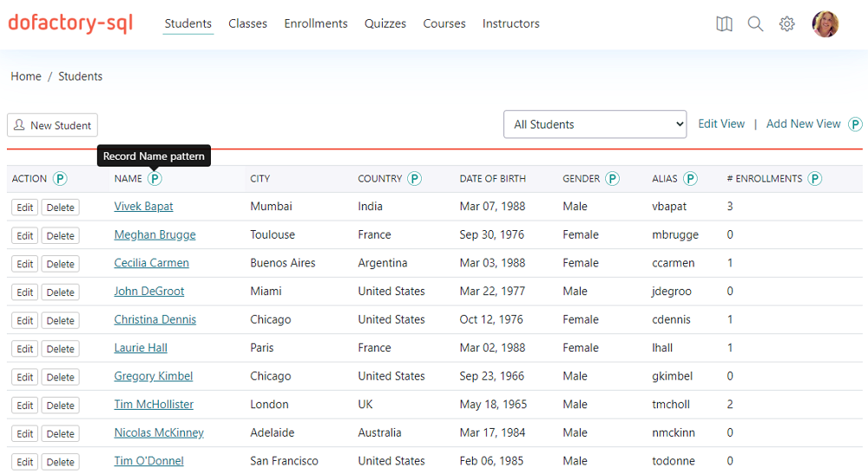Open the Instructors menu item
The height and width of the screenshot is (474, 868).
pyautogui.click(x=510, y=23)
